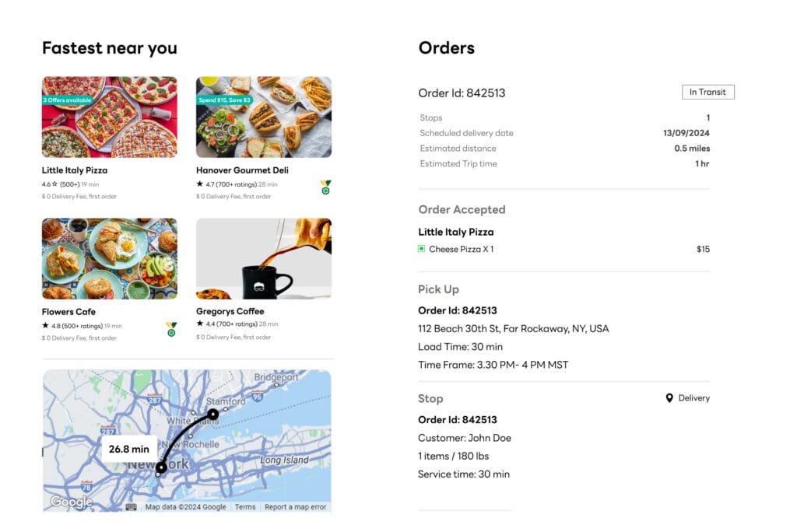
Task: Click the Google logo on the map
Action: [71, 502]
